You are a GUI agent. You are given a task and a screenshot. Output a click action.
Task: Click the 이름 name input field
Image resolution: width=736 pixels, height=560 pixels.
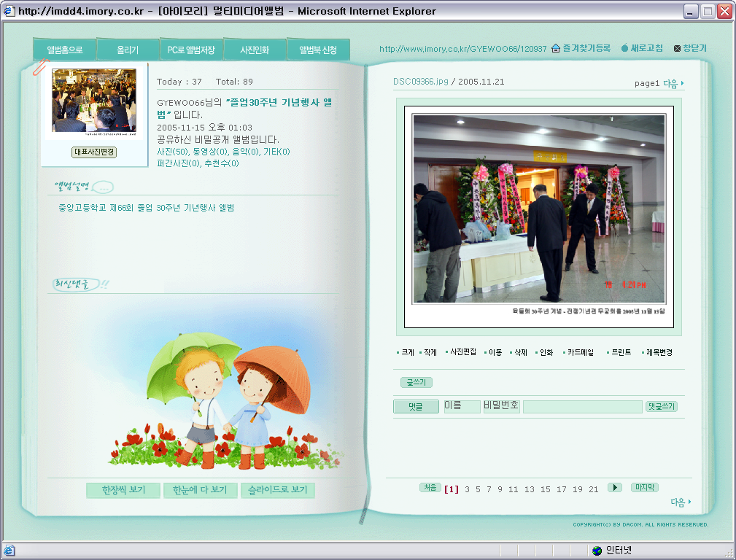462,406
